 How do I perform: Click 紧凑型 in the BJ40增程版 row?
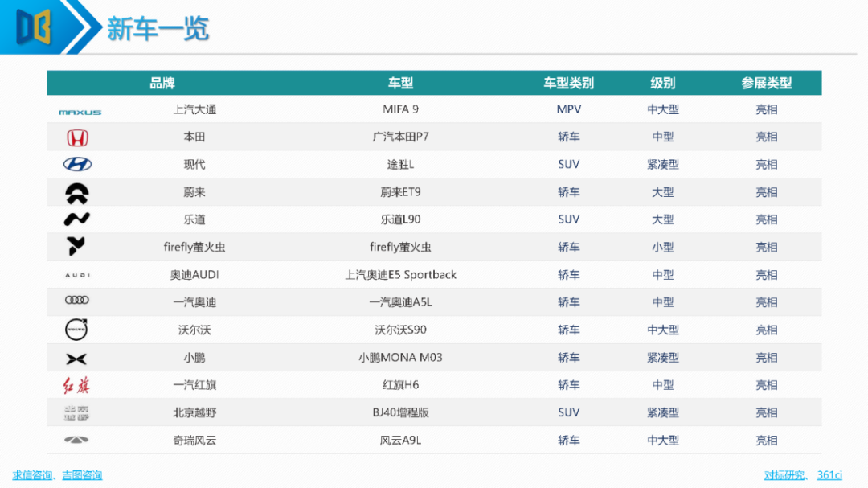(x=662, y=412)
